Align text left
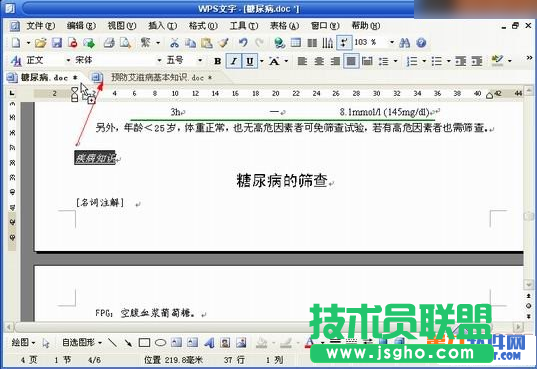 [302, 61]
